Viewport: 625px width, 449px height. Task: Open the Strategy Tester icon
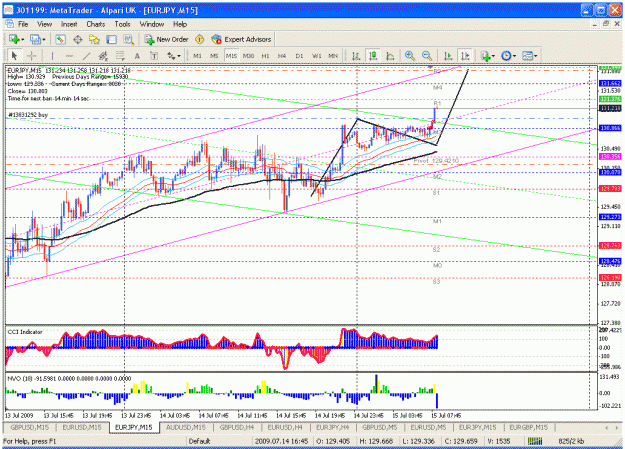coord(128,39)
